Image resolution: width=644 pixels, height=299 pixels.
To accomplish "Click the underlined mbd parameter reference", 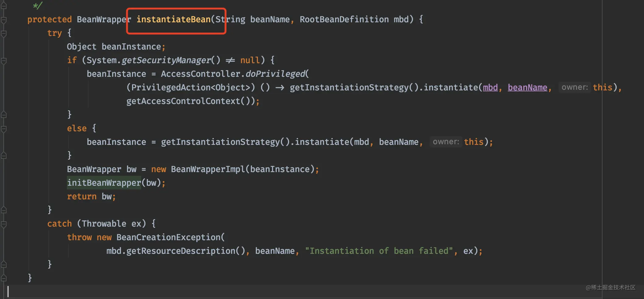I will coord(490,88).
